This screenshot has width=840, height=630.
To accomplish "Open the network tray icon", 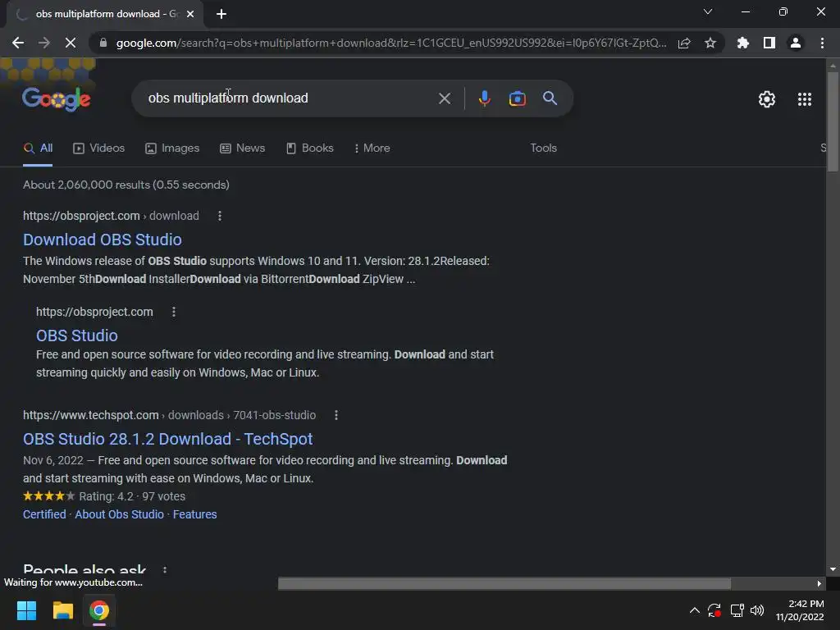I will point(737,610).
